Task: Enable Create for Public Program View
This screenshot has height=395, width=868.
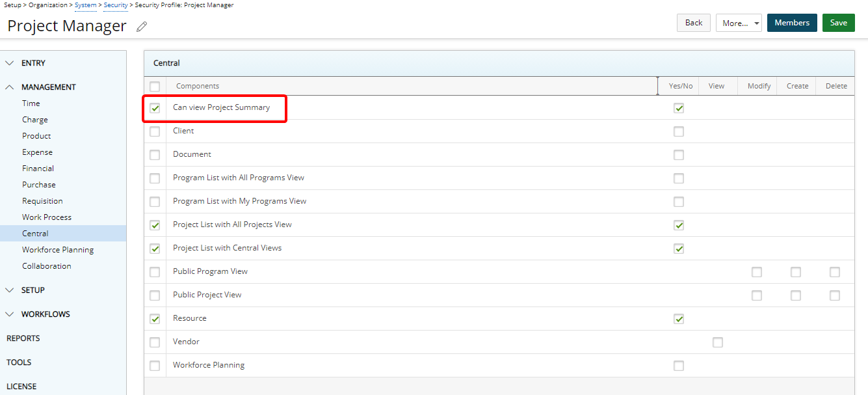Action: (796, 272)
